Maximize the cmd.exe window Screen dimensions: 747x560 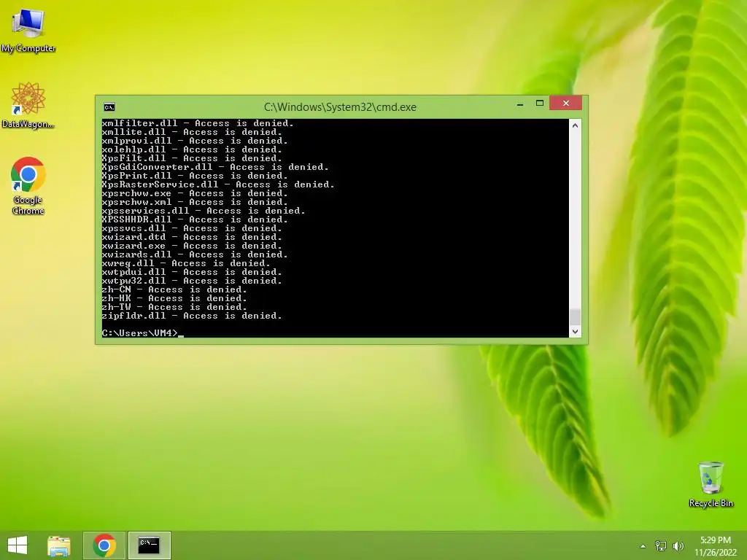click(x=540, y=104)
